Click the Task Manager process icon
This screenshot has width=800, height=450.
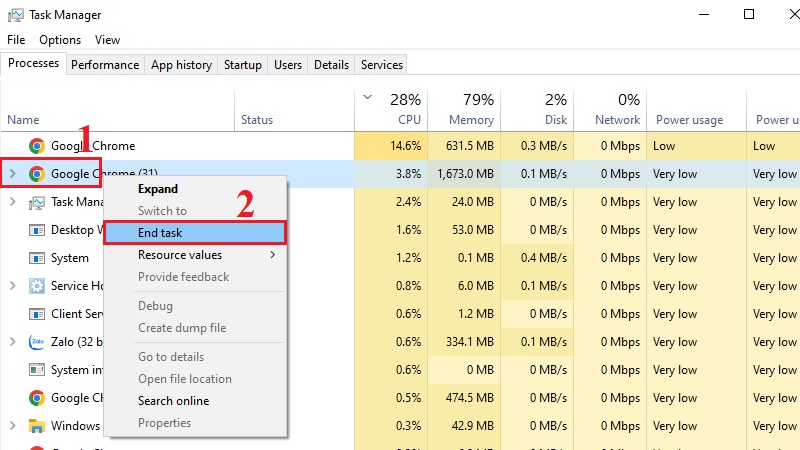pos(36,203)
